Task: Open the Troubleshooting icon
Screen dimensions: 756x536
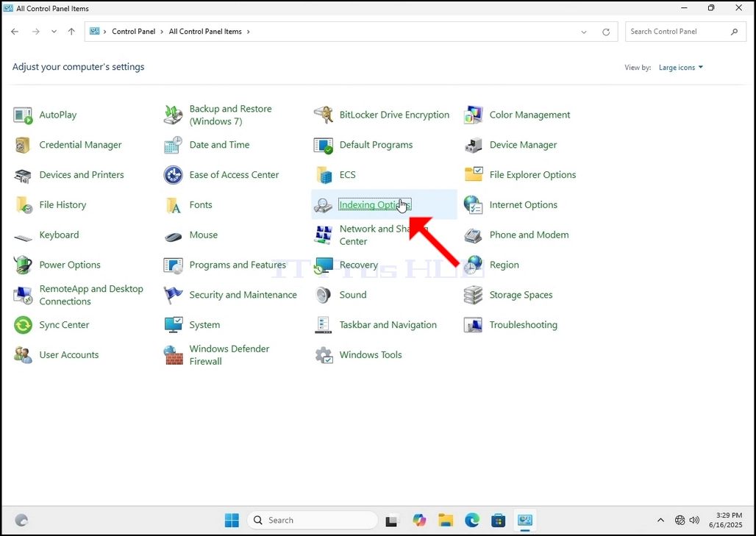Action: pos(474,325)
